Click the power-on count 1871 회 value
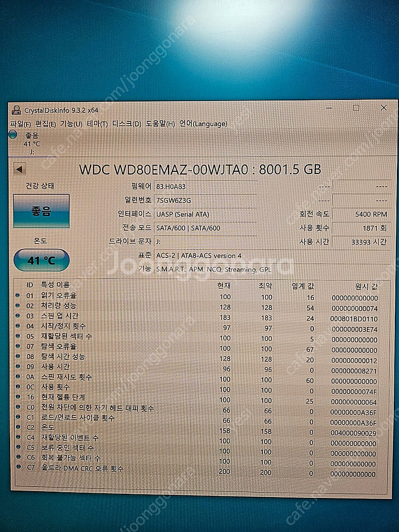Image resolution: width=399 pixels, height=532 pixels. pyautogui.click(x=361, y=228)
